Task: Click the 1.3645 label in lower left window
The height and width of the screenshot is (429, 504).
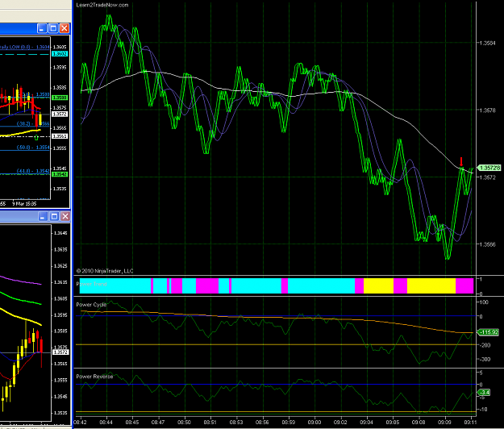Action: [x=60, y=233]
